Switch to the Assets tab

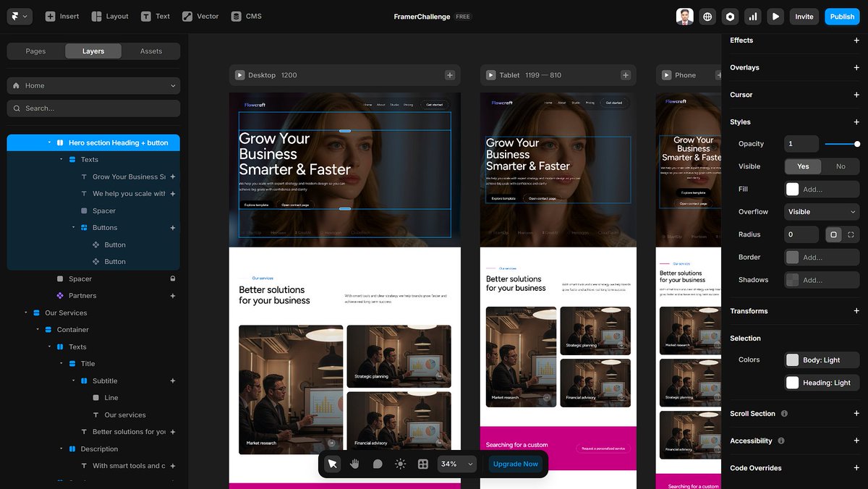click(150, 51)
